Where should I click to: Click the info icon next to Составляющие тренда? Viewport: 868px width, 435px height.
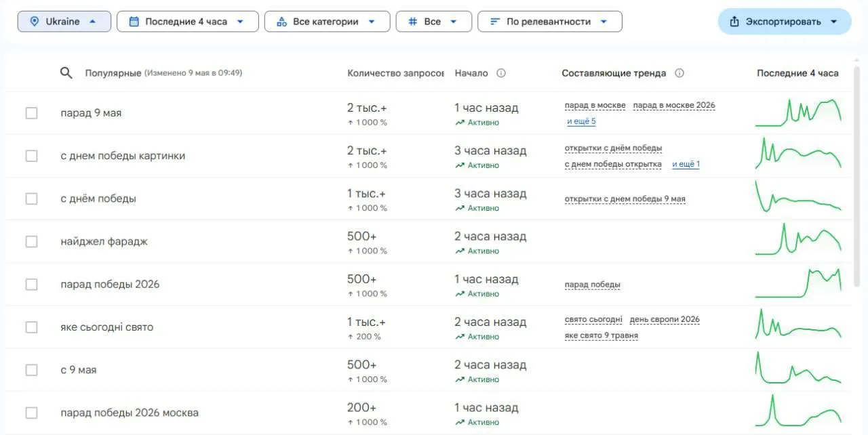679,73
